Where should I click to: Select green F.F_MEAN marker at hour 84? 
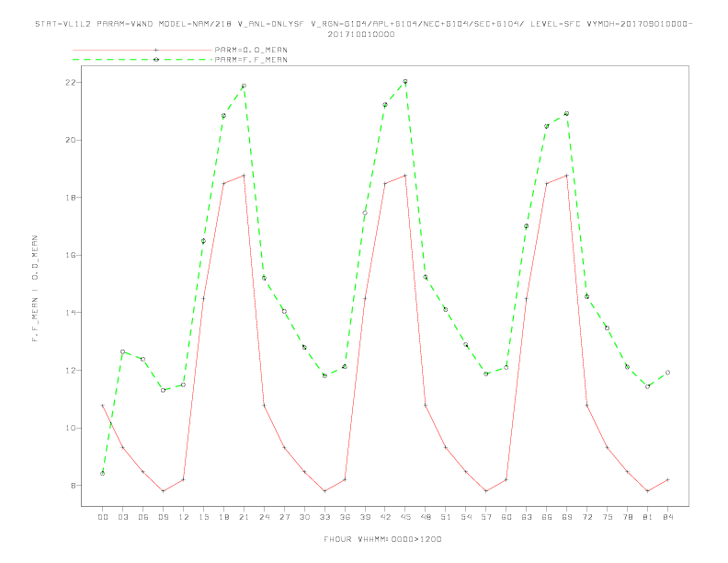(x=667, y=373)
